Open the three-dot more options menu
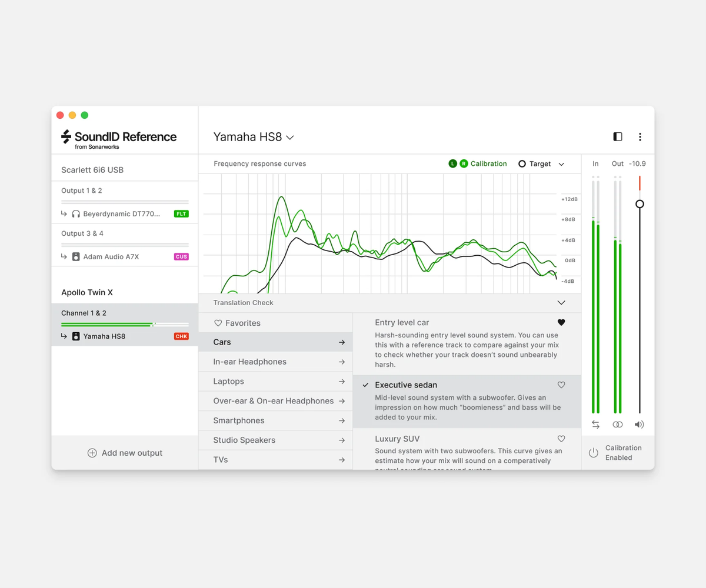 pyautogui.click(x=640, y=137)
